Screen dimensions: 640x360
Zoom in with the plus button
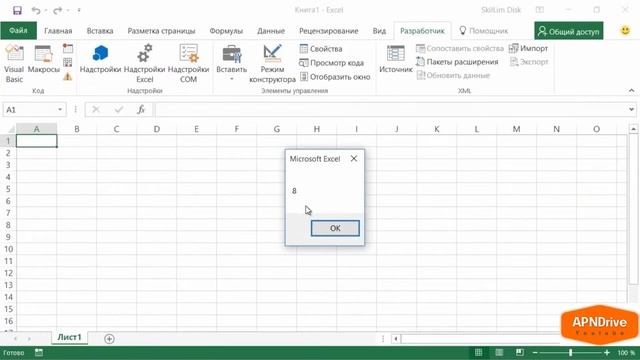coord(607,353)
